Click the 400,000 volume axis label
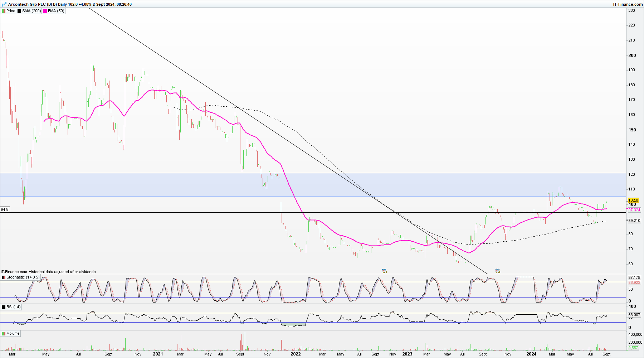This screenshot has height=358, width=644. (x=635, y=335)
